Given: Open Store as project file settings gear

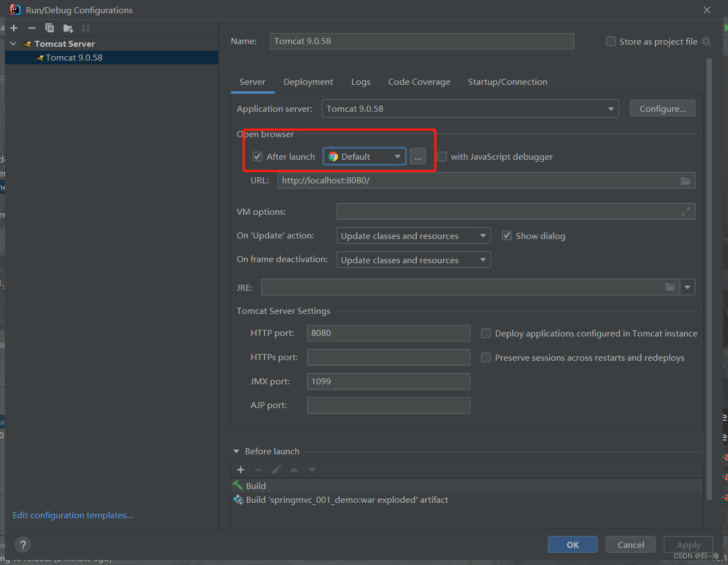Looking at the screenshot, I should point(707,42).
